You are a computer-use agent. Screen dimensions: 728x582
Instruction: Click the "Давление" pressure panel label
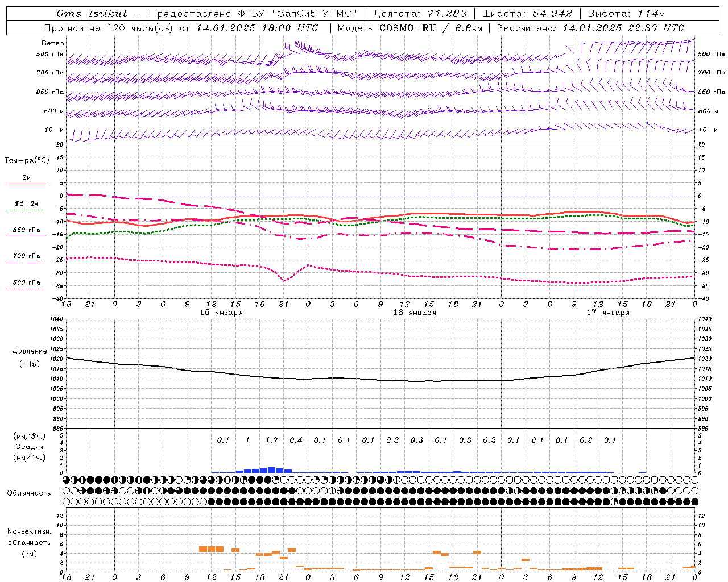[30, 351]
